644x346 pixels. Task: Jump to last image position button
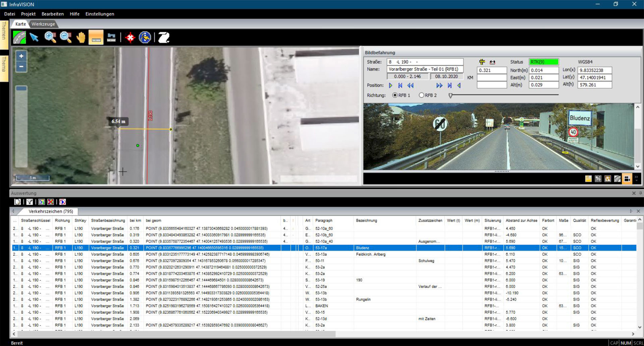[449, 86]
